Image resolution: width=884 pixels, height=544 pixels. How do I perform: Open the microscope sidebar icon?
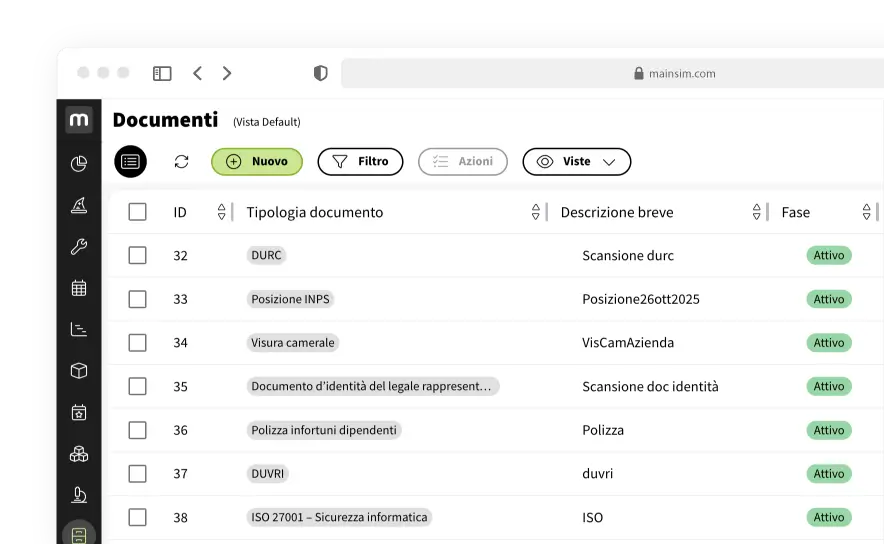tap(79, 495)
